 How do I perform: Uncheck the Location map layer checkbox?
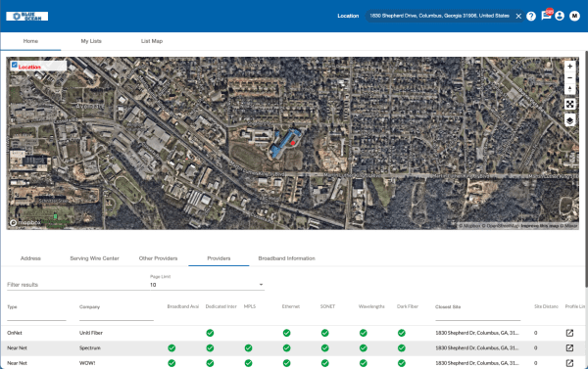pos(15,66)
